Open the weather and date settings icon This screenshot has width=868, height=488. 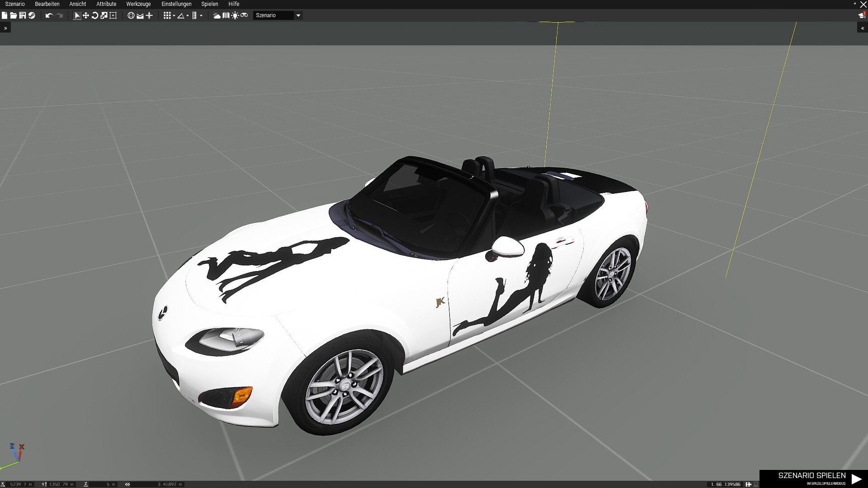coord(217,15)
